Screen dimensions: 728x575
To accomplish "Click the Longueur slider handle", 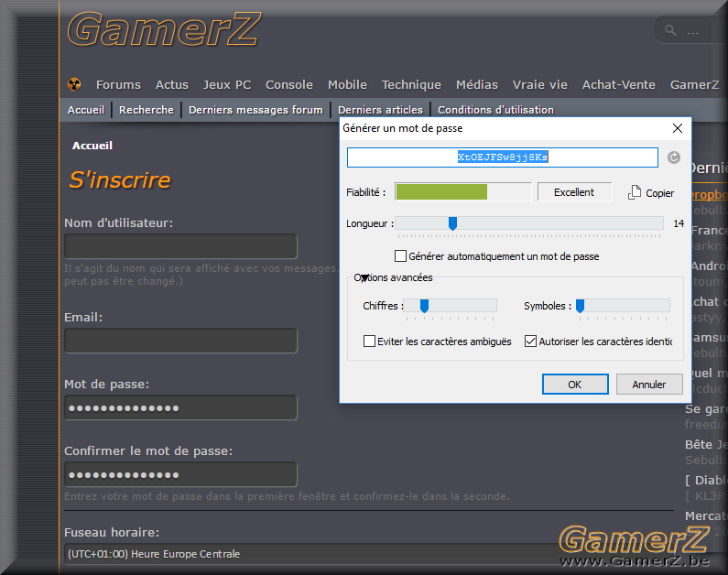I will coord(452,223).
